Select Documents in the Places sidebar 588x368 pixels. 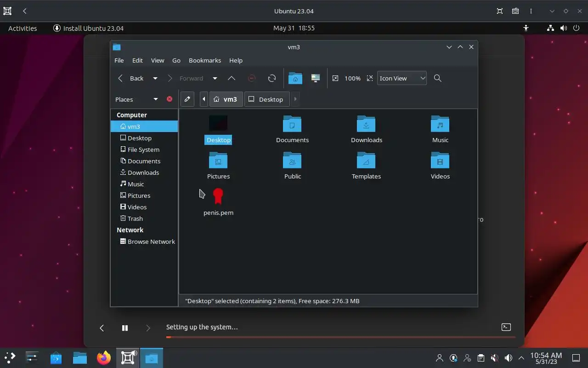point(144,161)
